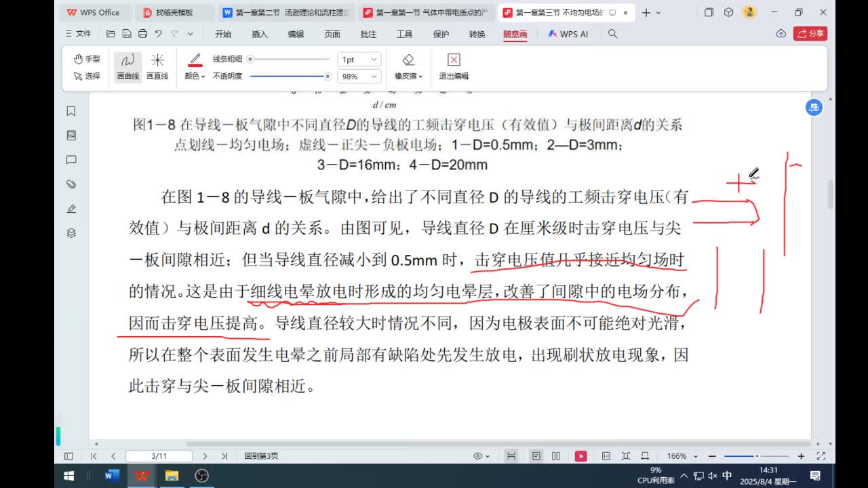Click the new tab plus button

coord(646,12)
